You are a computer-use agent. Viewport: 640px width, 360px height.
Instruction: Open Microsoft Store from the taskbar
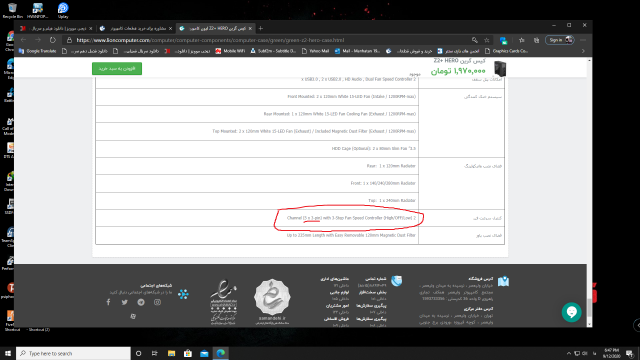click(188, 353)
